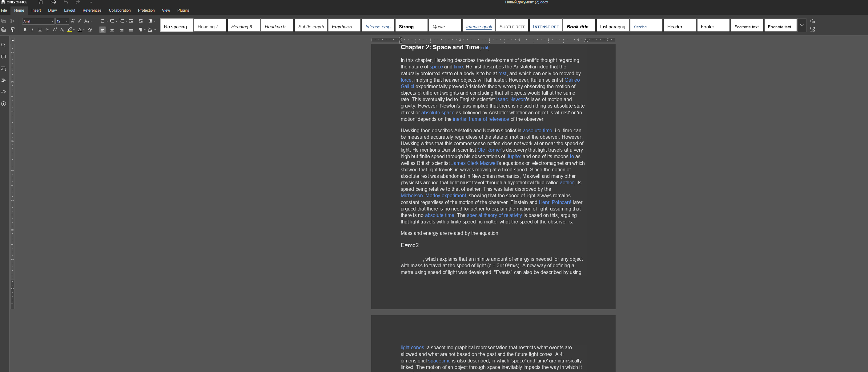Open Feedback & Support megaphone icon
868x372 pixels.
pyautogui.click(x=3, y=92)
